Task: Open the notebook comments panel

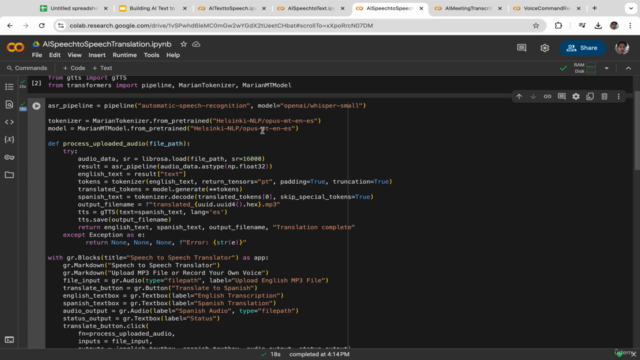Action: pyautogui.click(x=522, y=48)
